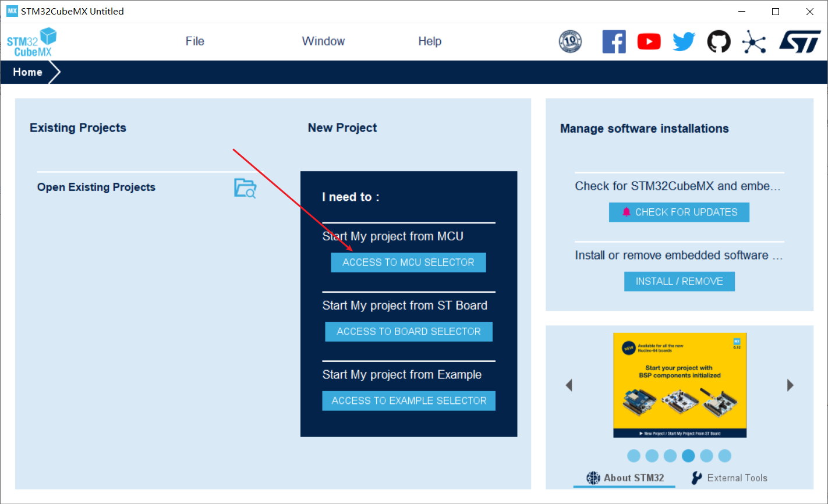Screen dimensions: 828x504
Task: Open the Window menu
Action: pos(323,41)
